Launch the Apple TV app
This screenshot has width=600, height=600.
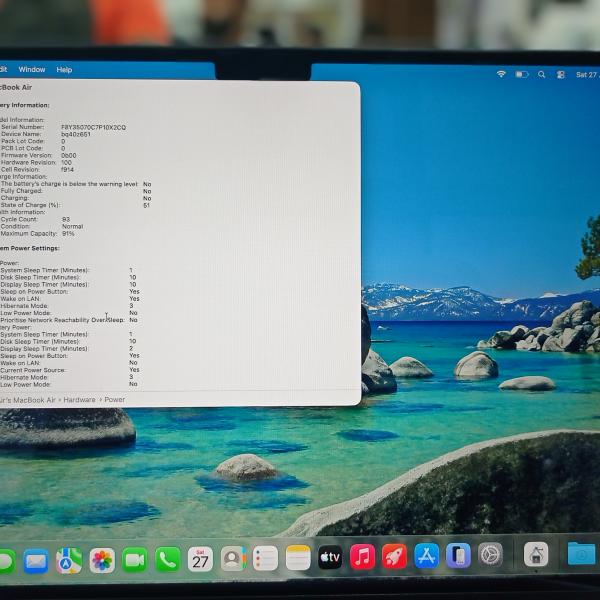click(x=330, y=558)
